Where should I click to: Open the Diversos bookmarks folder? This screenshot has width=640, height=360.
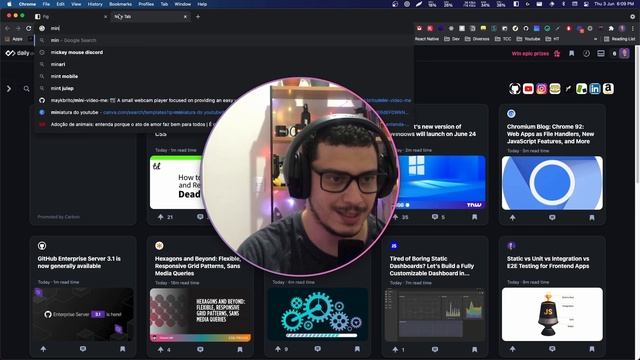pos(478,39)
